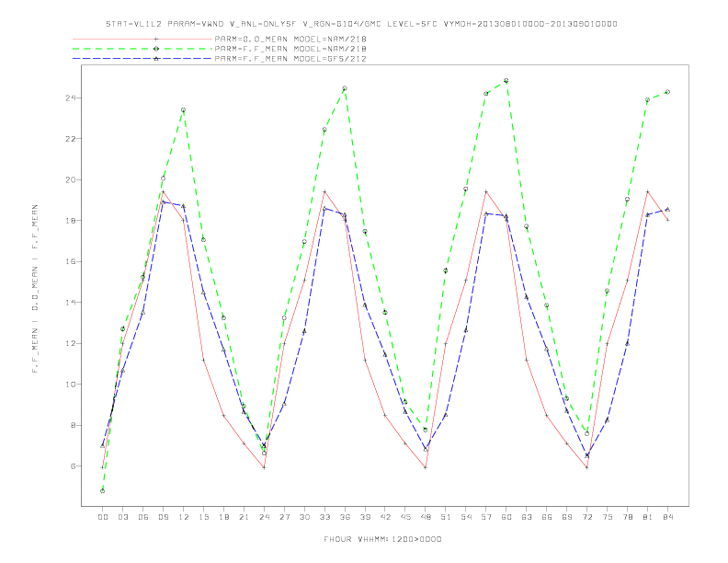Click the vertical y-axis label F.F_MEAN | O.O_MEAN
The width and height of the screenshot is (728, 563).
[35, 289]
